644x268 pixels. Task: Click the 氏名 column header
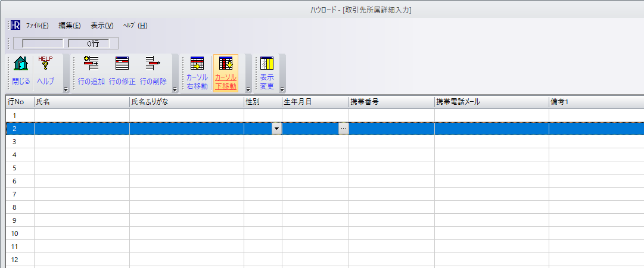pyautogui.click(x=82, y=102)
